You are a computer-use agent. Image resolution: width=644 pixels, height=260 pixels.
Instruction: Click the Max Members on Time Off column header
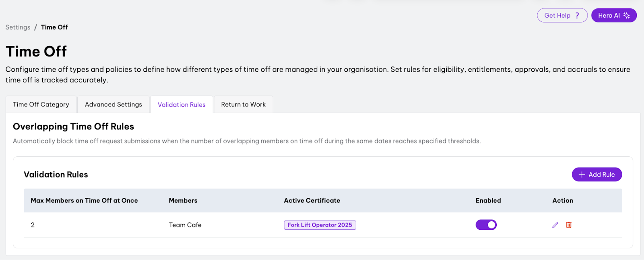click(84, 200)
